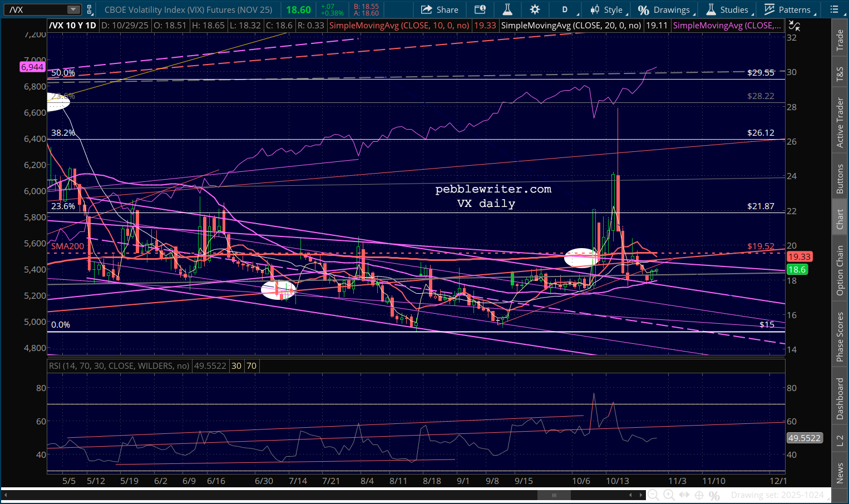Click the 10/13 date on time axis
Viewport: 849px width, 504px height.
point(618,481)
